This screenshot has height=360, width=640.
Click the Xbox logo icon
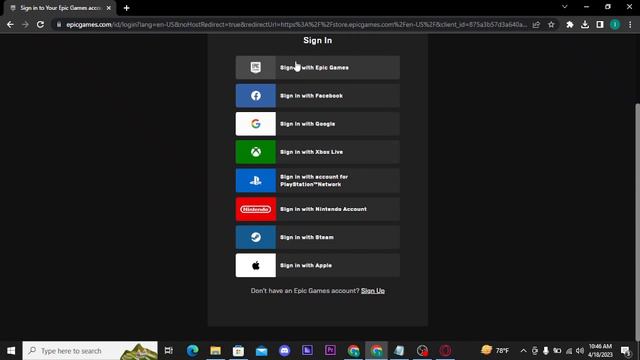click(x=256, y=152)
